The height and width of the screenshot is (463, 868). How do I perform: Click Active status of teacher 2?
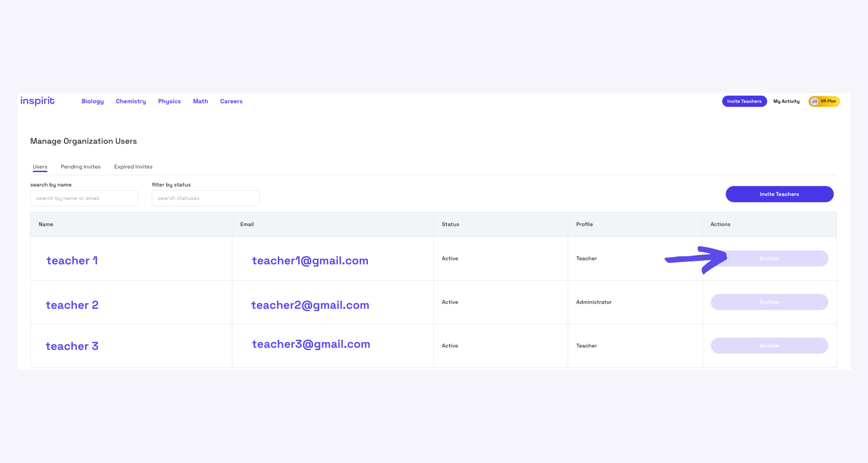[450, 302]
